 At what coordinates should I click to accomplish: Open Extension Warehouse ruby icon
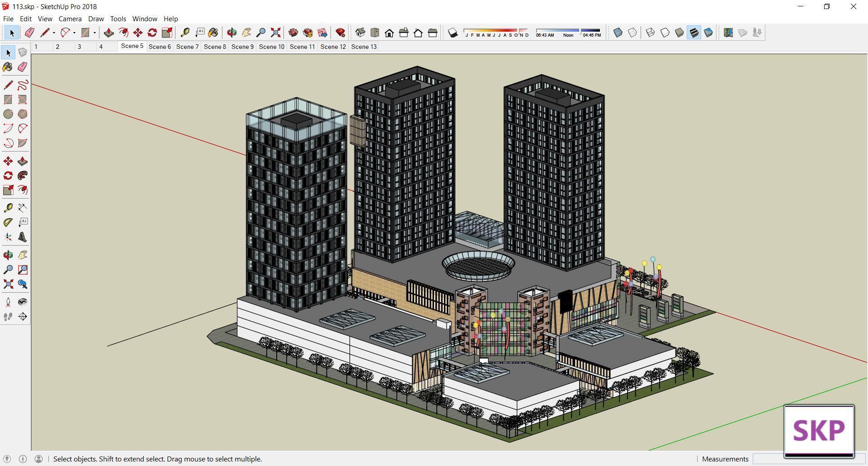[x=340, y=33]
